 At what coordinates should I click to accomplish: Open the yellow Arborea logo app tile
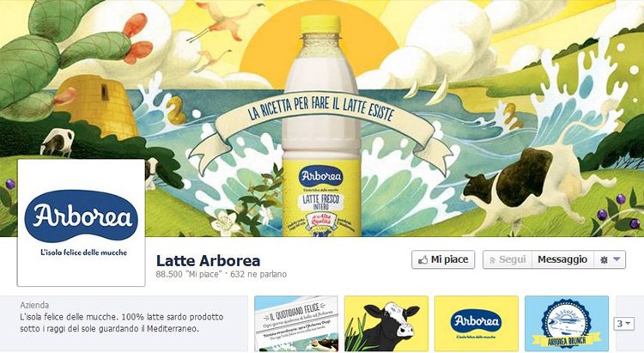click(477, 324)
